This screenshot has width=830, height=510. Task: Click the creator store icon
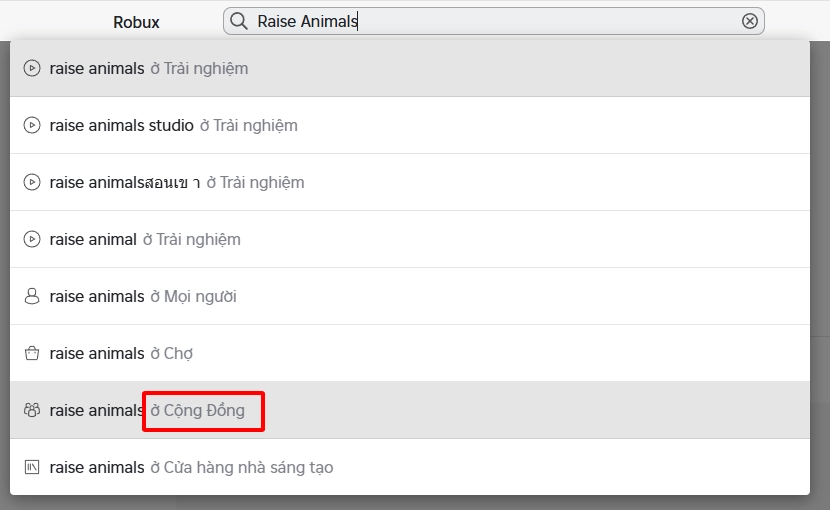point(32,468)
